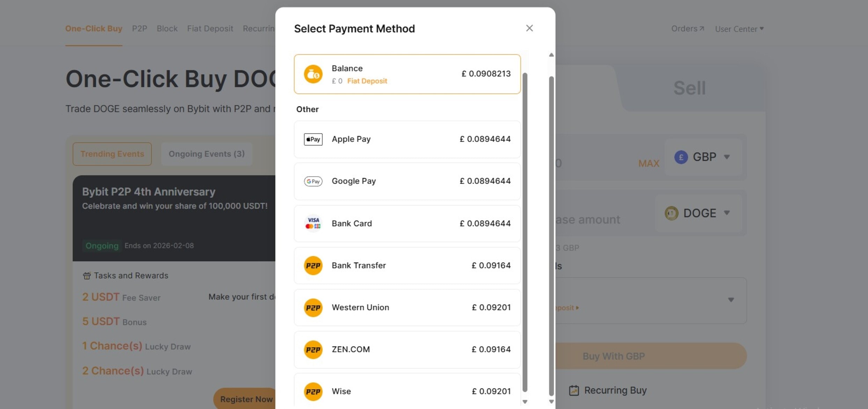Click the Tasks and Rewards gift icon
Screen dimensions: 868x409
coord(87,275)
